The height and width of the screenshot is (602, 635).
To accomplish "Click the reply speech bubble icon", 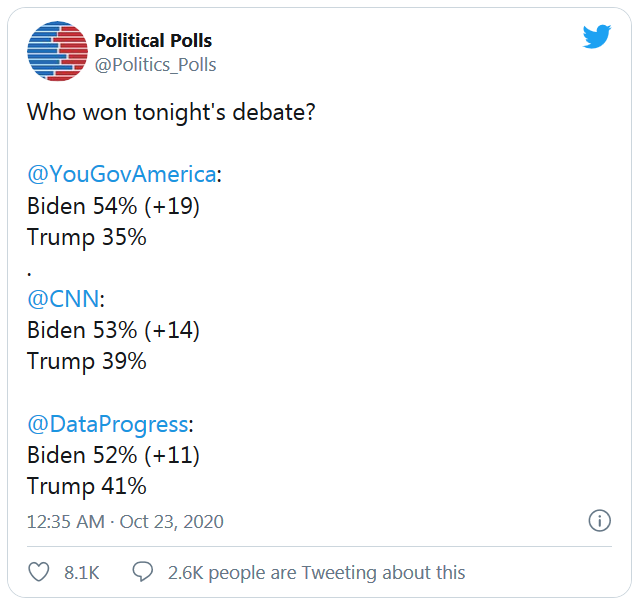I will click(x=143, y=572).
